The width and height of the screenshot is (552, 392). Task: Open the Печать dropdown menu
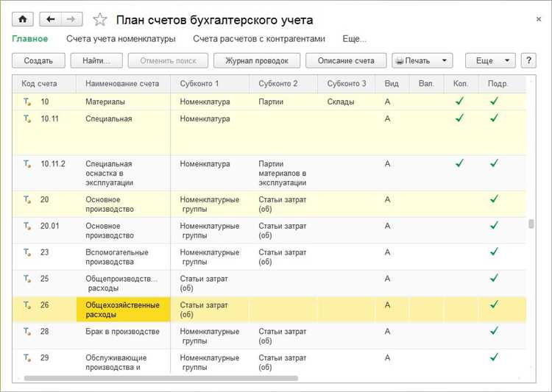(422, 61)
